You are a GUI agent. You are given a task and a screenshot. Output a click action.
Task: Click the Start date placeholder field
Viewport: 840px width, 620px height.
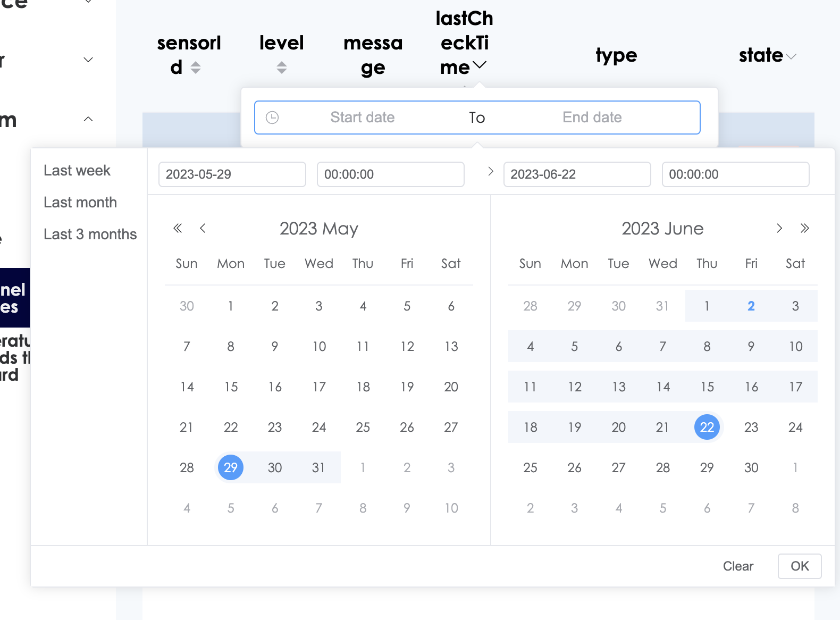click(x=363, y=118)
